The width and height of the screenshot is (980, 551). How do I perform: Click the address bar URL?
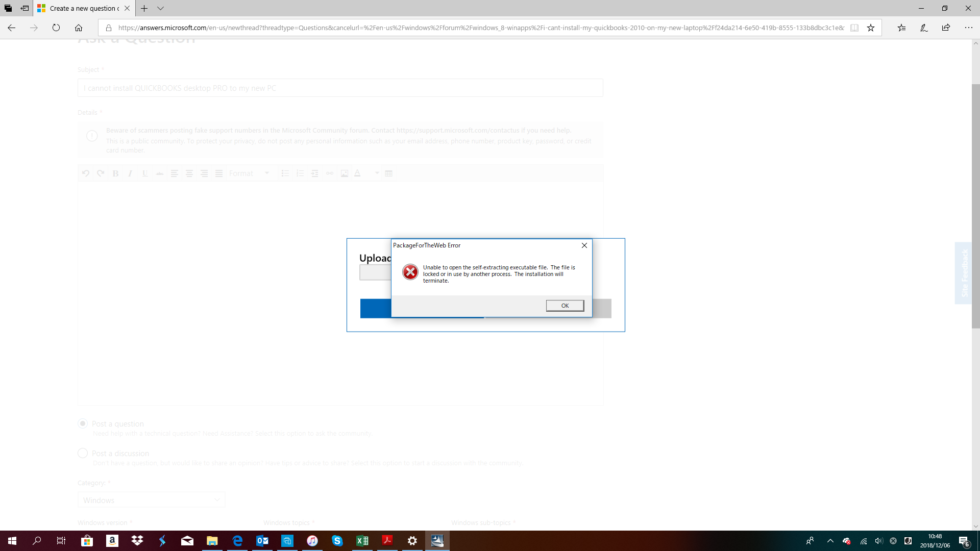tap(481, 28)
